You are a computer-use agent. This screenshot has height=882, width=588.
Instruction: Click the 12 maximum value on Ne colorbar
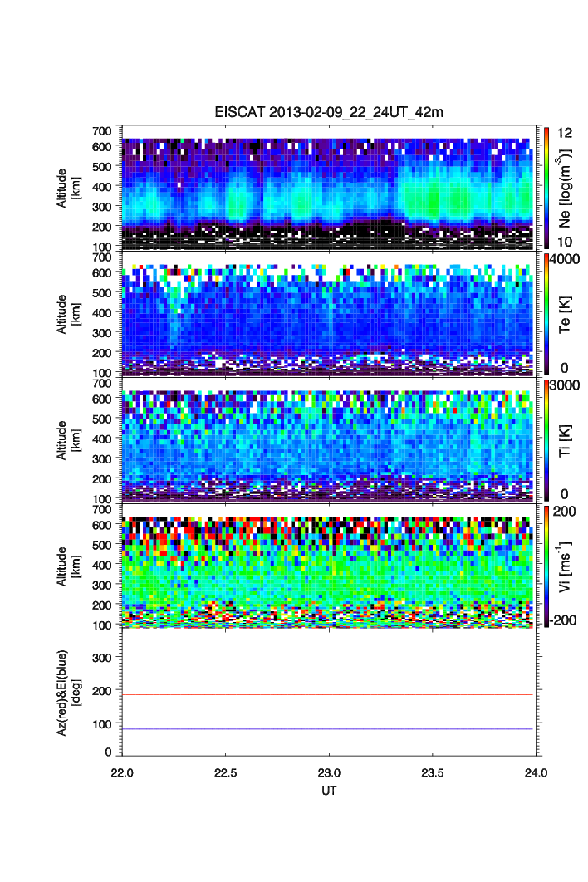point(565,133)
